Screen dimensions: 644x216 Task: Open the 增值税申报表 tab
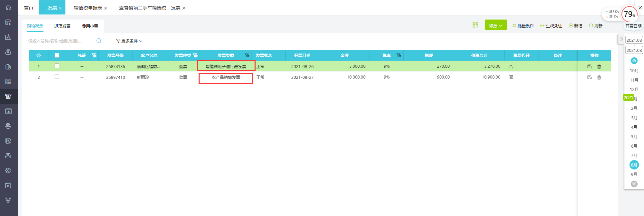[x=88, y=8]
